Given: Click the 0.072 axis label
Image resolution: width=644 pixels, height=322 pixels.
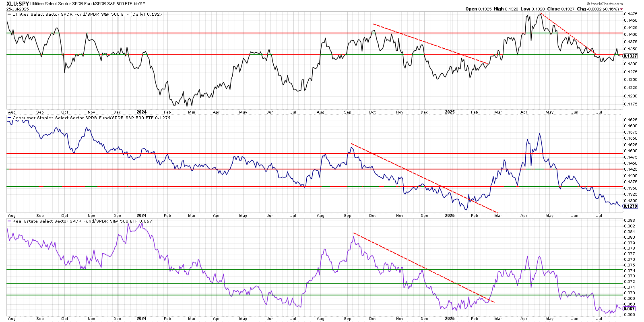Looking at the screenshot, I should point(630,282).
